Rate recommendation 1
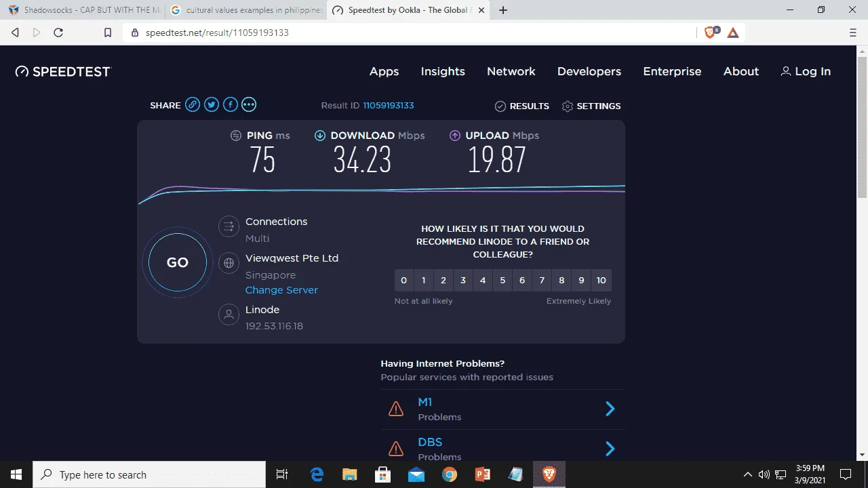 pyautogui.click(x=424, y=280)
